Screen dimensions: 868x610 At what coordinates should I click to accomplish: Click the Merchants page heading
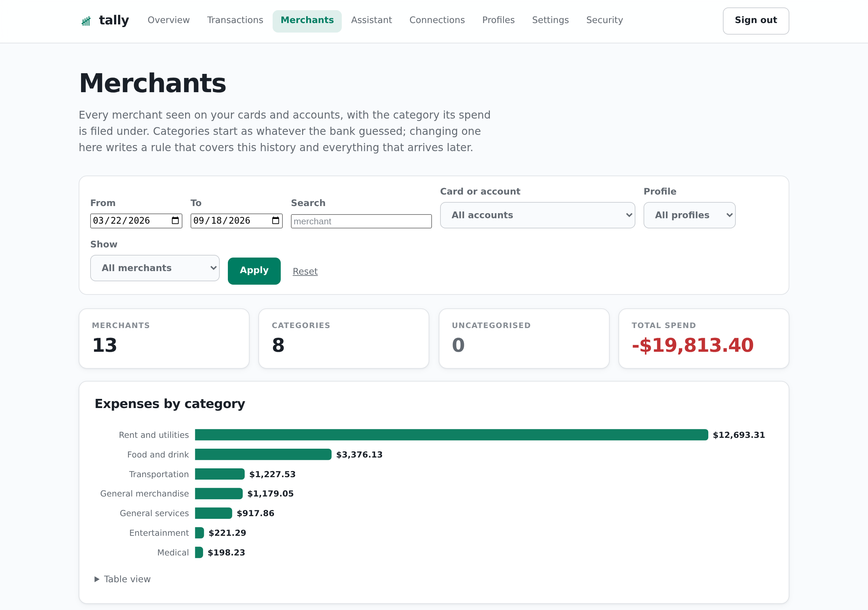coord(152,83)
